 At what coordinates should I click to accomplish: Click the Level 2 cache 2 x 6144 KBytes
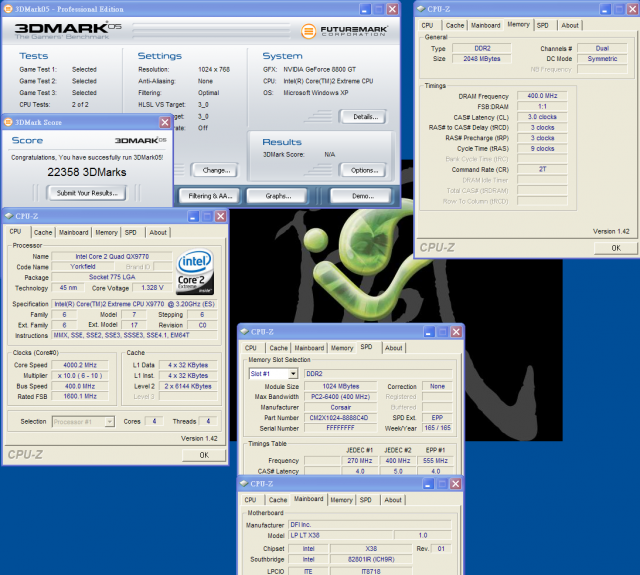pyautogui.click(x=188, y=386)
